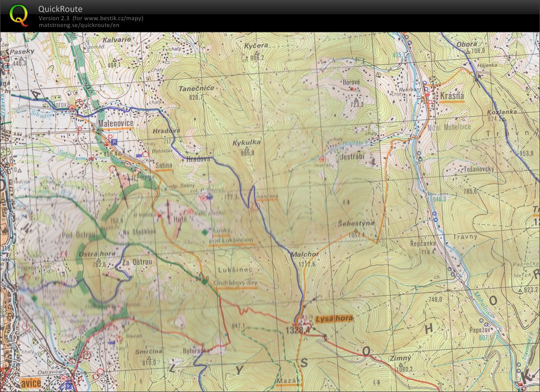Viewport: 540px width, 392px height.
Task: Open the matstroeng.se/quickroute/en link
Action: point(79,25)
